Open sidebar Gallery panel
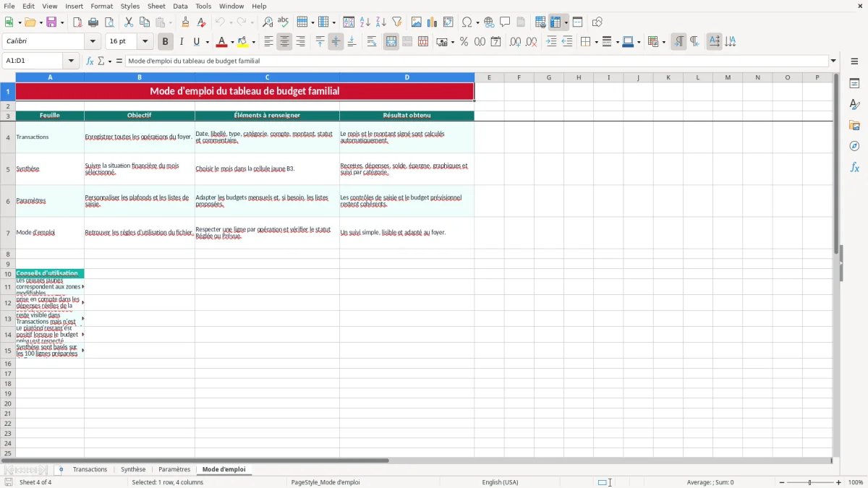This screenshot has width=868, height=488. pos(854,126)
